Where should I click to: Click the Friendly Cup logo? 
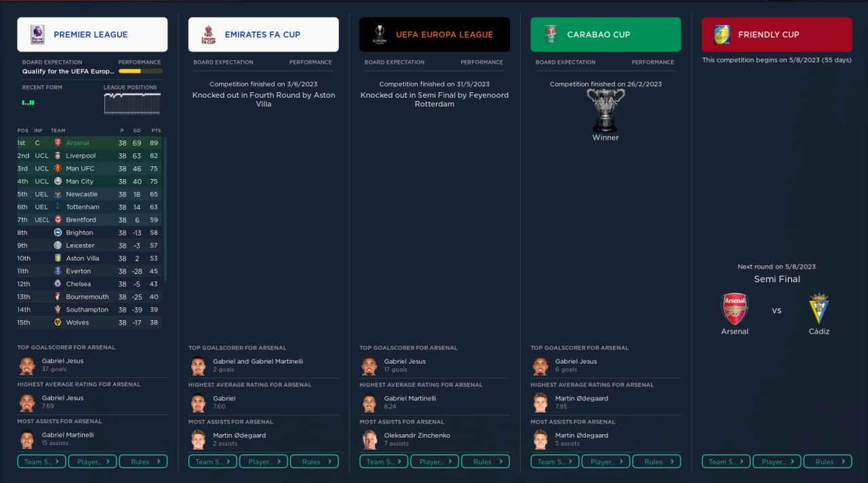pos(722,35)
